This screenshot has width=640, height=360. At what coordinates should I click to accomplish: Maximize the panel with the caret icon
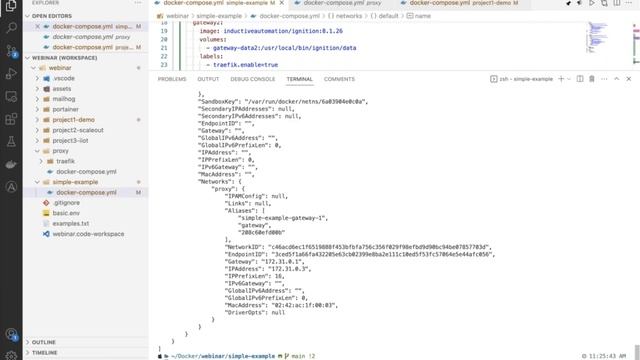617,79
